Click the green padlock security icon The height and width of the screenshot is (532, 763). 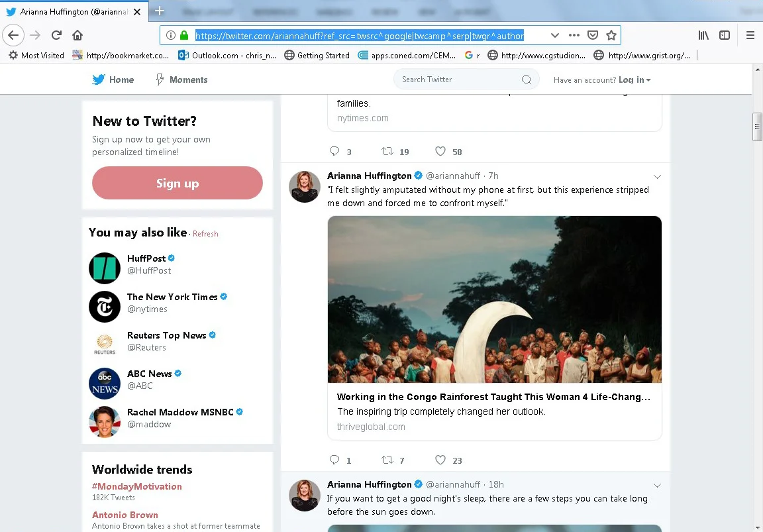click(x=184, y=35)
